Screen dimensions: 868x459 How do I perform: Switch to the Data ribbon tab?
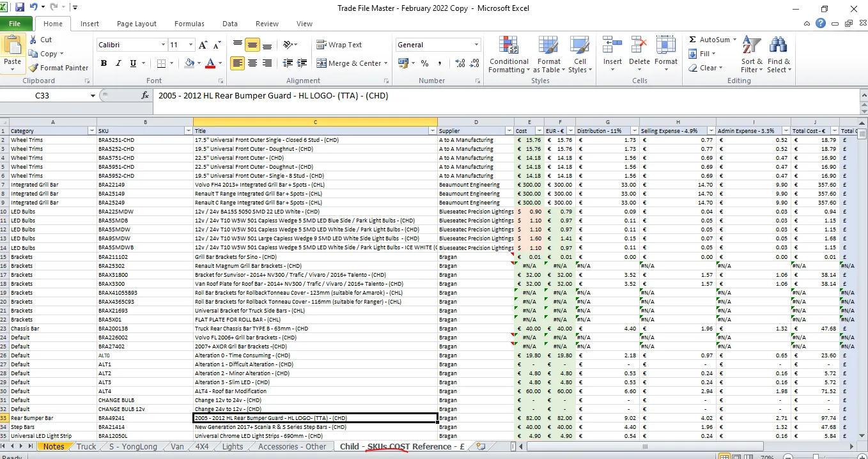pos(230,24)
